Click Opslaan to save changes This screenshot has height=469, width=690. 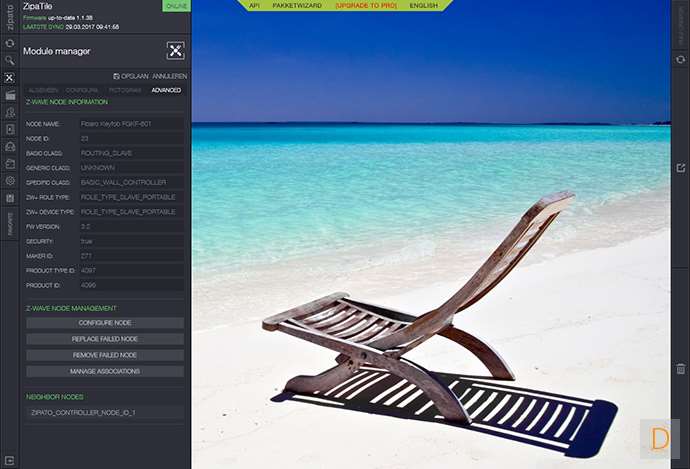129,76
